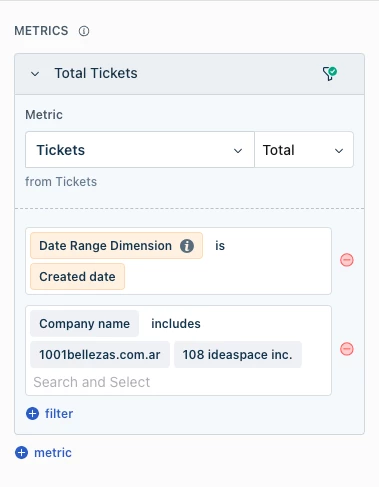Remove the Company name filter row
379x487 pixels.
coord(347,349)
